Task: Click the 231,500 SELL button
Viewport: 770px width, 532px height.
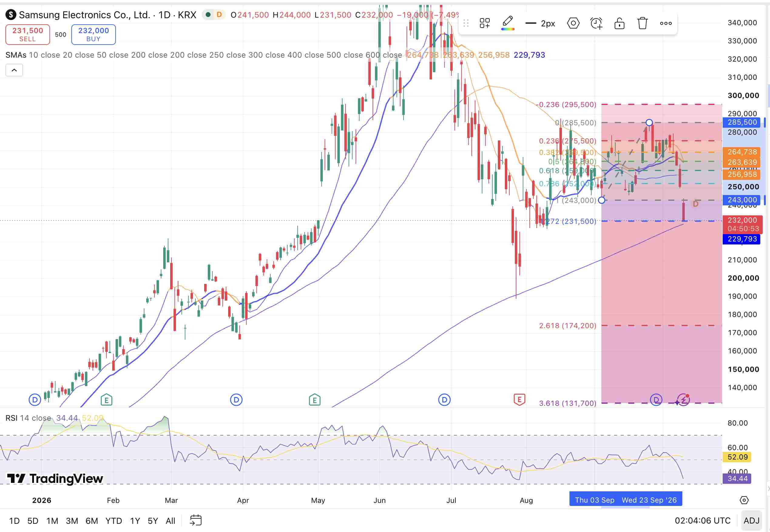Action: point(28,34)
